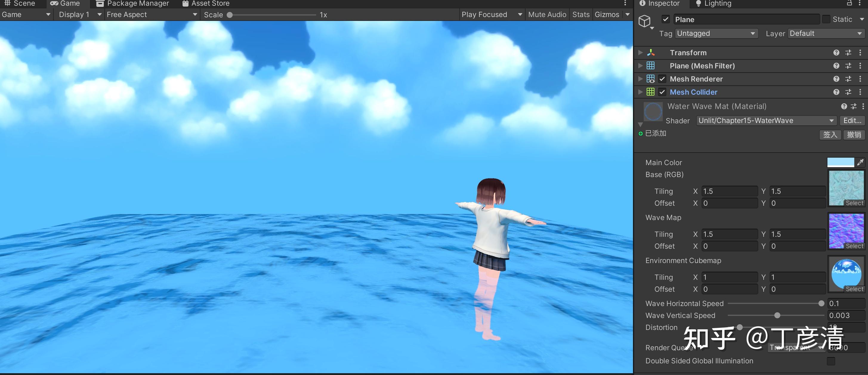Disable the Mesh Collider component checkbox

pyautogui.click(x=662, y=92)
